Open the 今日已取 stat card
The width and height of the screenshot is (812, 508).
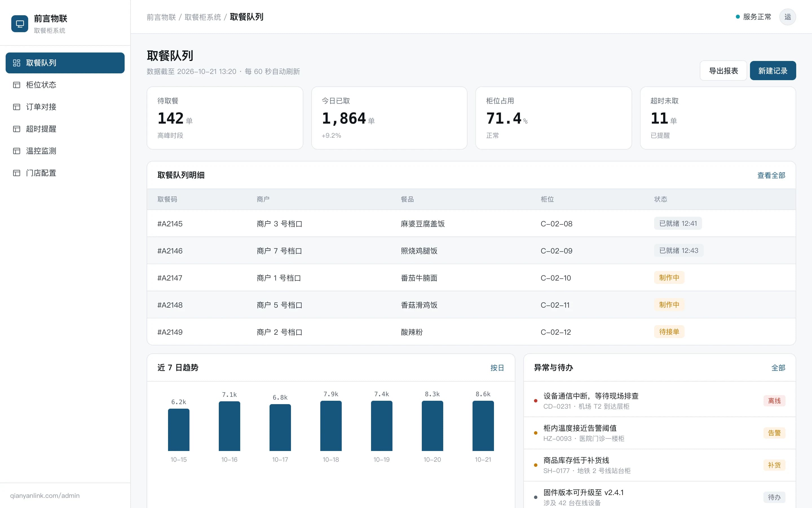[x=389, y=118]
